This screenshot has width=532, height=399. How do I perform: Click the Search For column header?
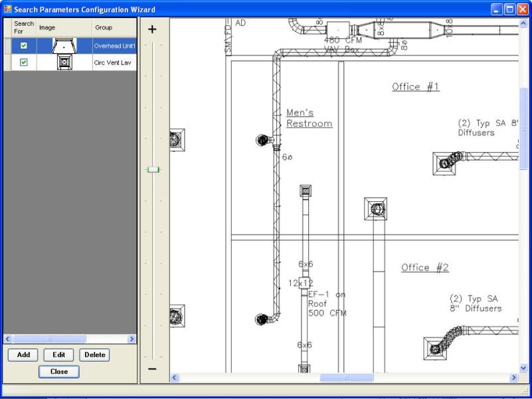point(24,28)
